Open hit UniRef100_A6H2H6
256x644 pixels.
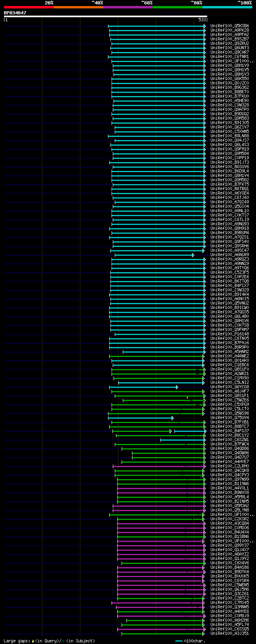[230, 620]
